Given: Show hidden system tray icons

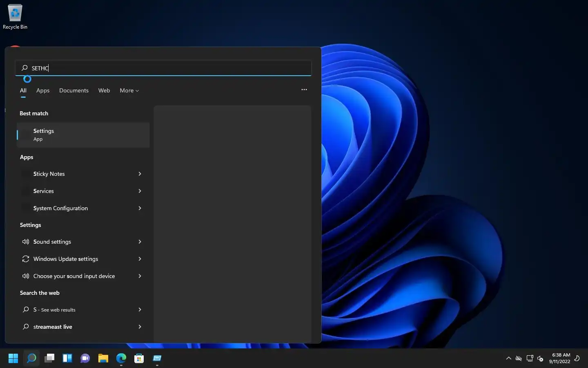Looking at the screenshot, I should (508, 358).
